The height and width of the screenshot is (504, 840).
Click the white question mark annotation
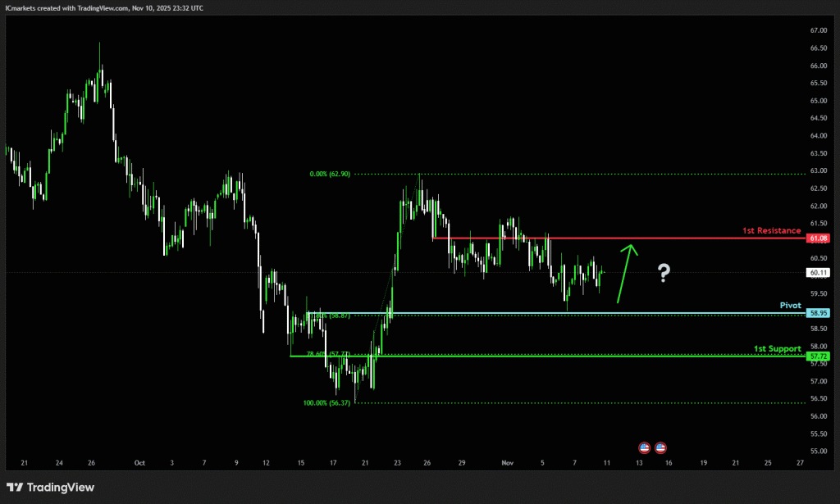click(x=664, y=274)
